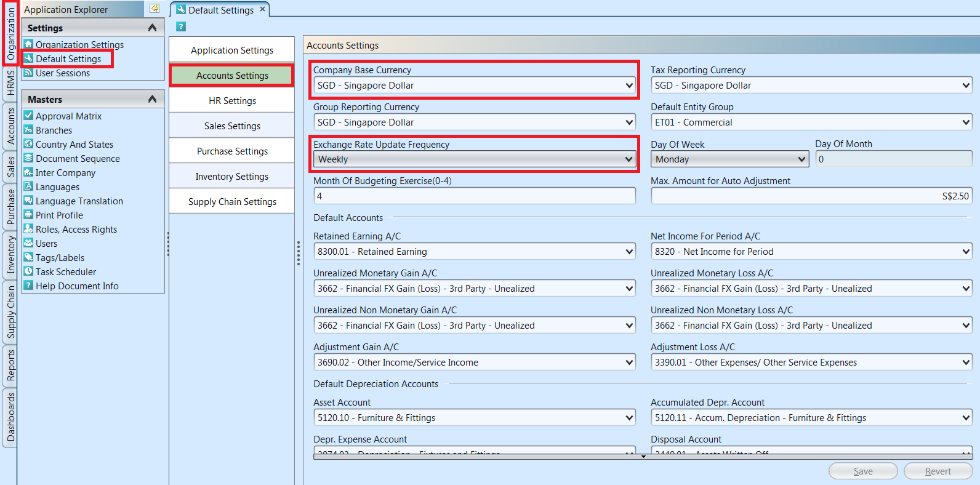This screenshot has width=980, height=485.
Task: Switch to the Supply Chain side tab
Action: (10, 311)
